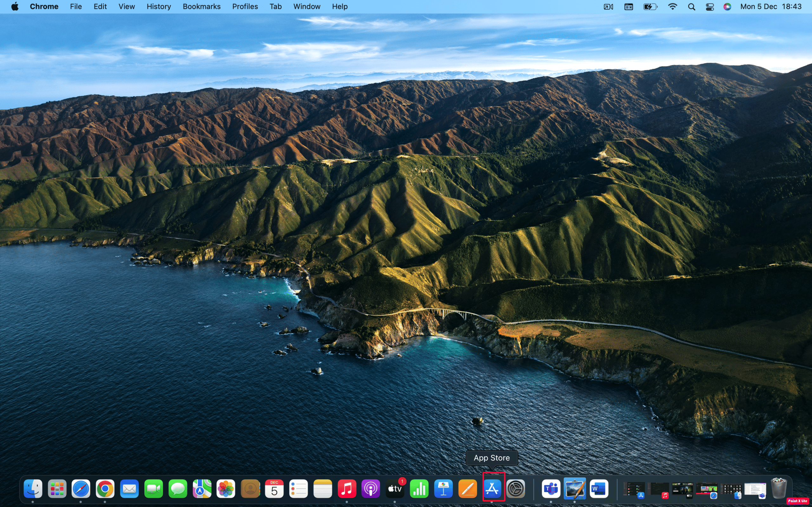Screen dimensions: 812x507
Task: Toggle the battery charging indicator
Action: [x=650, y=7]
